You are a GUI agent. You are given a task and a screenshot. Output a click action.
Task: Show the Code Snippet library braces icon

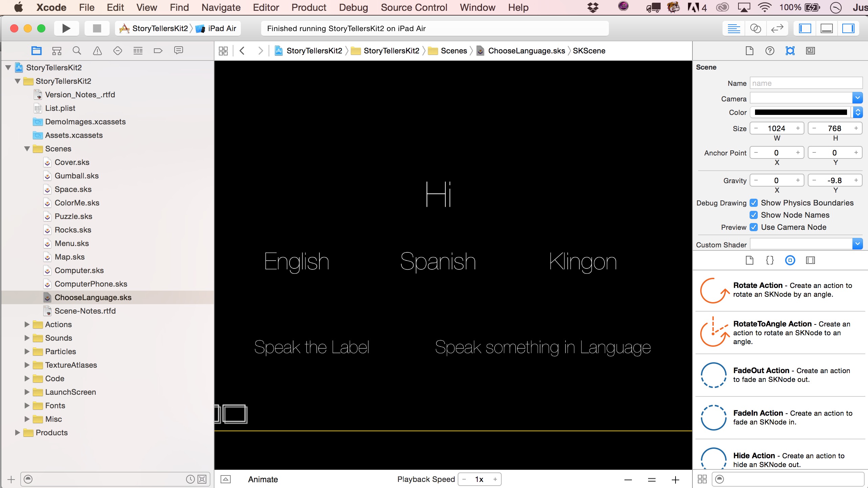point(770,260)
